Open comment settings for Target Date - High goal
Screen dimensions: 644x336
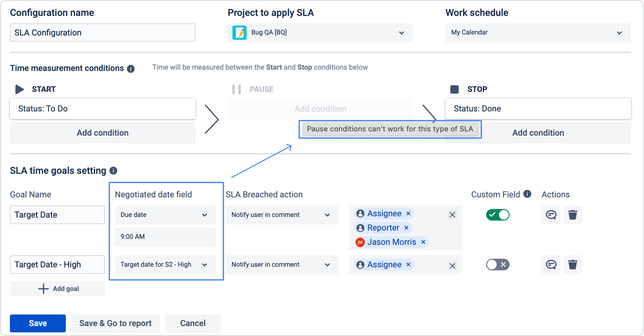551,264
